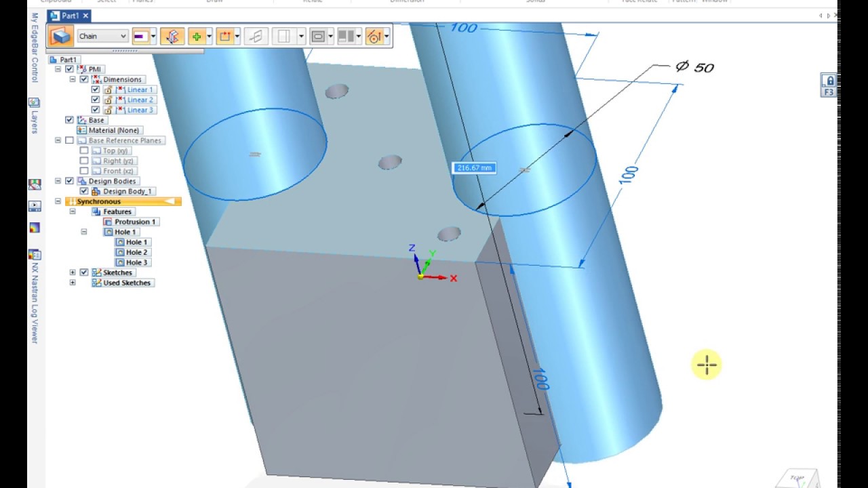
Task: Click the F3 lock icon at right
Action: click(829, 85)
